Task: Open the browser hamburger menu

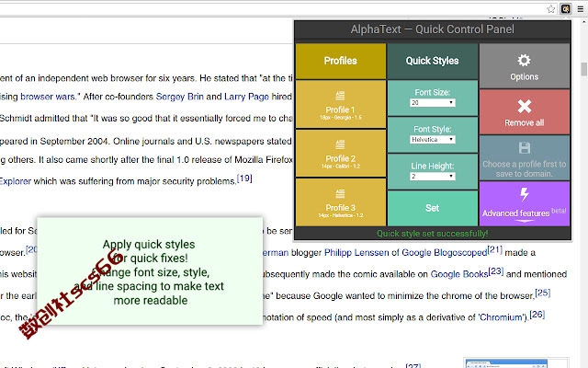Action: (581, 9)
